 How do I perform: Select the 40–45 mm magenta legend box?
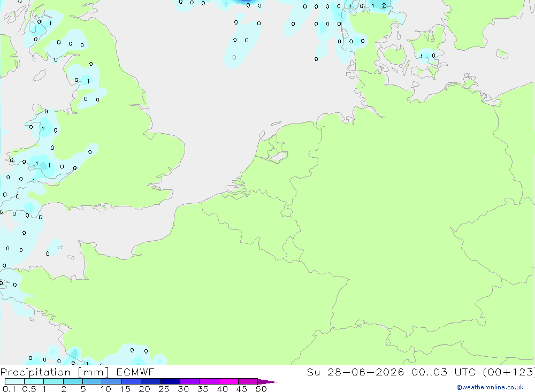[x=228, y=381]
